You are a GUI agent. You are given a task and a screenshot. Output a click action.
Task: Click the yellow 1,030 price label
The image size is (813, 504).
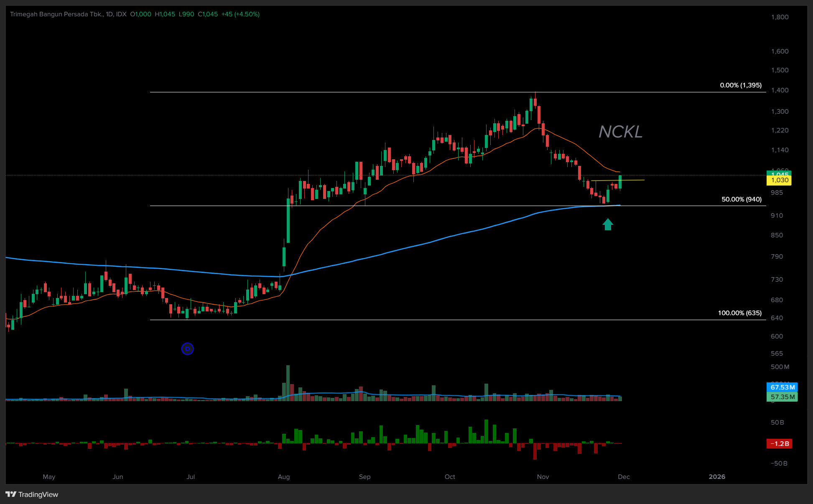pyautogui.click(x=779, y=181)
